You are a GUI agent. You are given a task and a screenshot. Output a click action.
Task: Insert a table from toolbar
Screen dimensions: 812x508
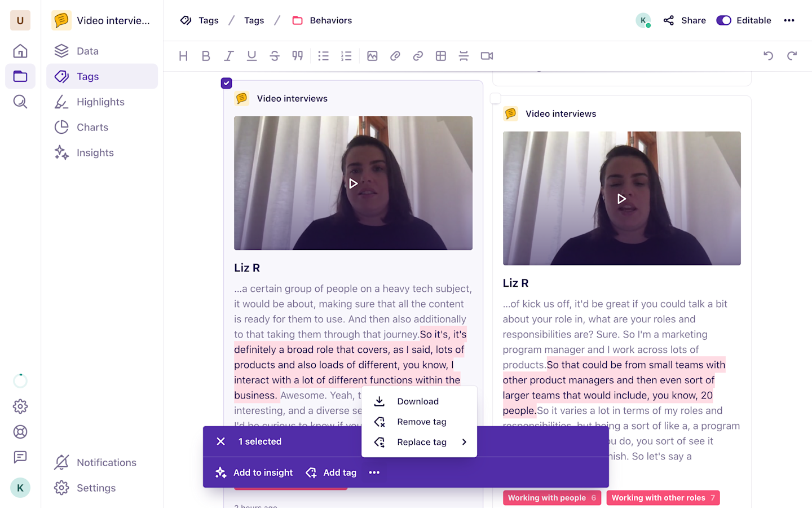(x=441, y=56)
